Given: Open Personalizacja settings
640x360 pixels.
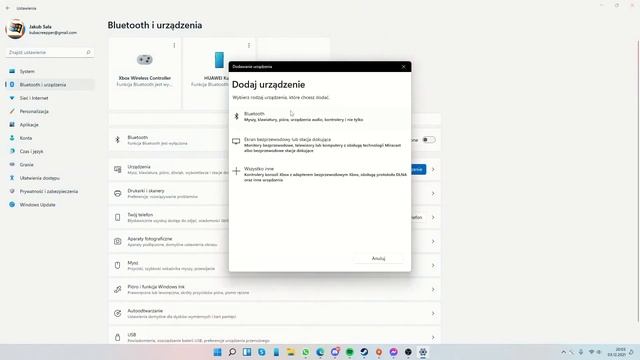Looking at the screenshot, I should coord(50,111).
